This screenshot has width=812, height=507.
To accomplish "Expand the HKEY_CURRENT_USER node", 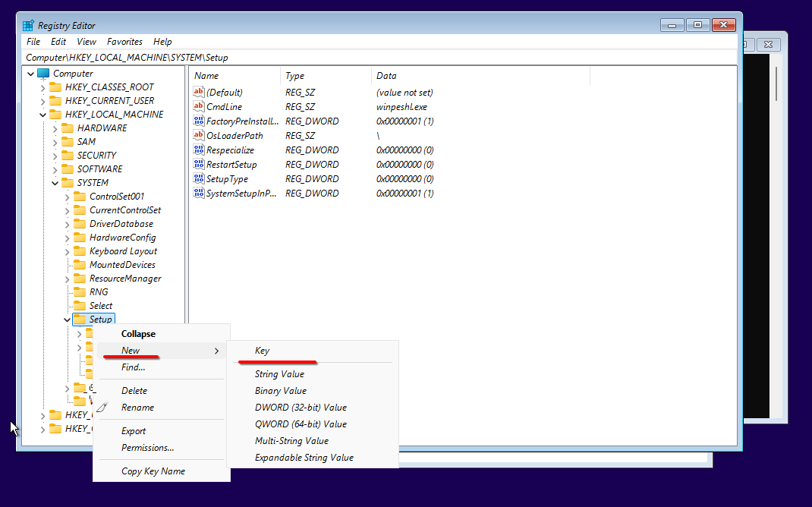I will (43, 101).
